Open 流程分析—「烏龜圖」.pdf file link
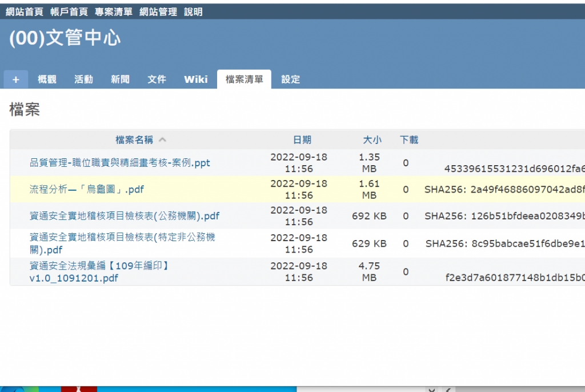Screen dimensions: 585x392 coord(86,189)
